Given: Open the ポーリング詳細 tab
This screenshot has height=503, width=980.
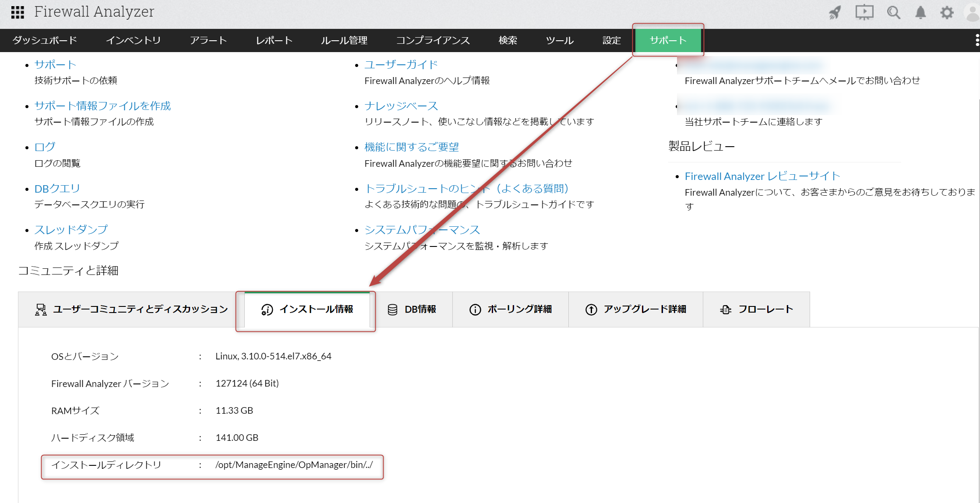Looking at the screenshot, I should [x=511, y=310].
